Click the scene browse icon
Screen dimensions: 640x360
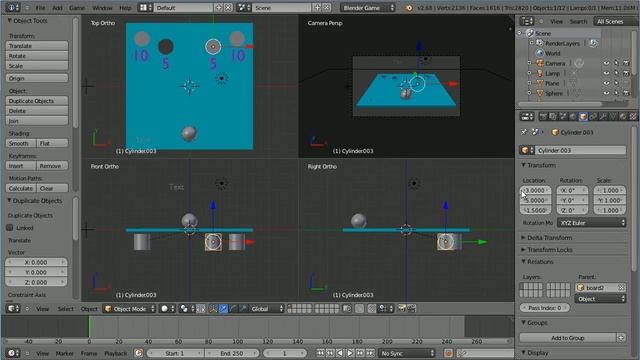pos(243,7)
